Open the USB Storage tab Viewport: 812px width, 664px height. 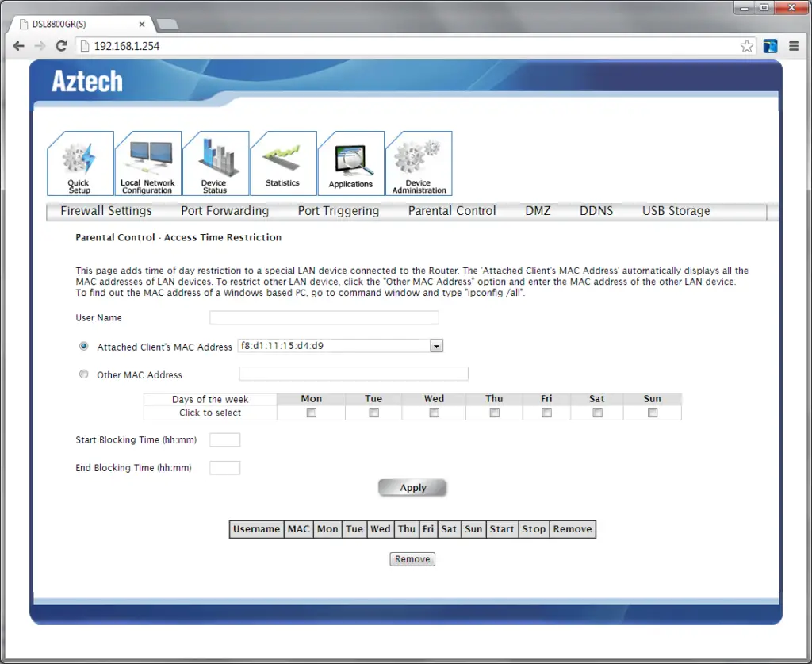(x=676, y=211)
